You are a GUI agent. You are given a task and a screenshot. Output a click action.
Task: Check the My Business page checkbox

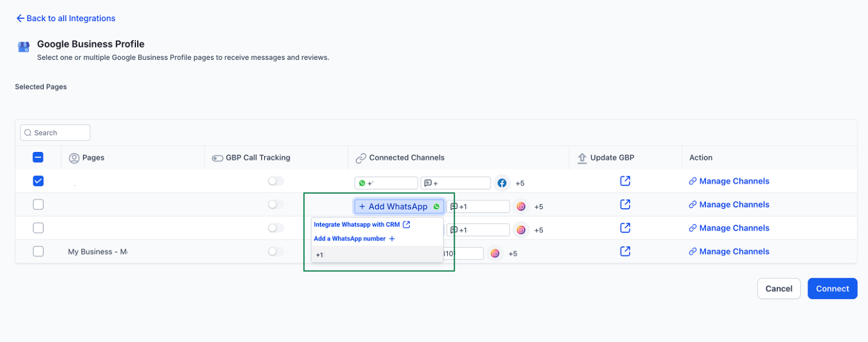click(x=38, y=251)
